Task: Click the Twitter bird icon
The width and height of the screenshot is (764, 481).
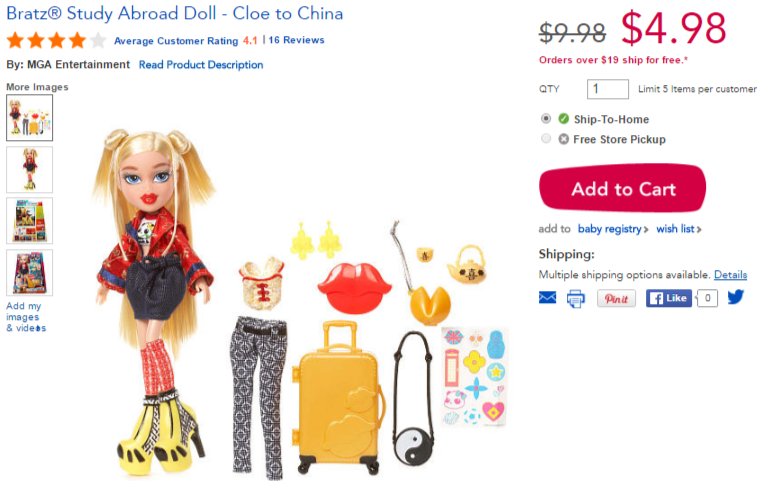Action: tap(736, 296)
